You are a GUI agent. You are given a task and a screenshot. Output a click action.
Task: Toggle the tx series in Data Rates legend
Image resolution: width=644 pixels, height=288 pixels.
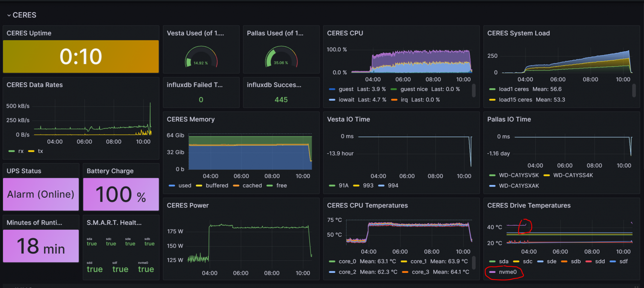coord(40,151)
